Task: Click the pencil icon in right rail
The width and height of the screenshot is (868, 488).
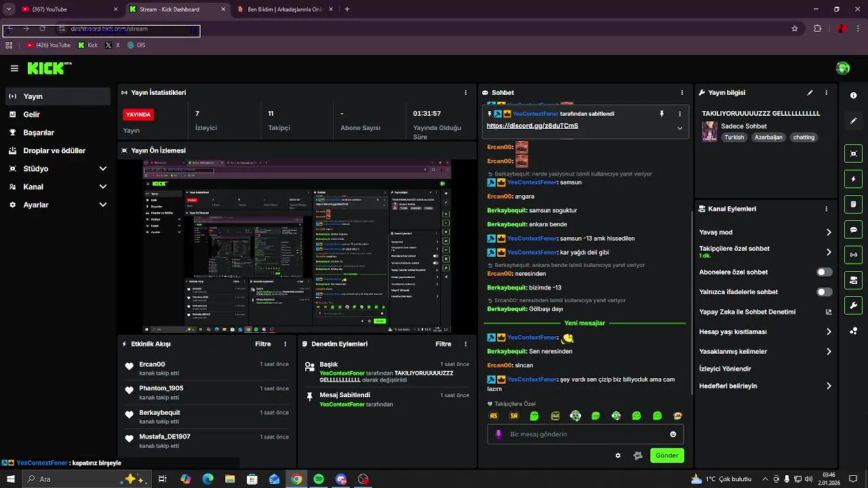Action: pyautogui.click(x=854, y=121)
